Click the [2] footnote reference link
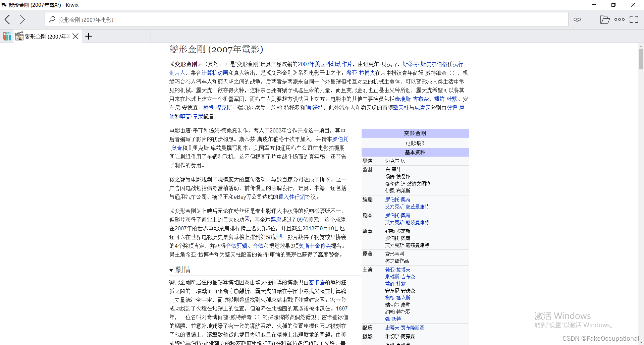The width and height of the screenshot is (644, 345). [x=247, y=218]
